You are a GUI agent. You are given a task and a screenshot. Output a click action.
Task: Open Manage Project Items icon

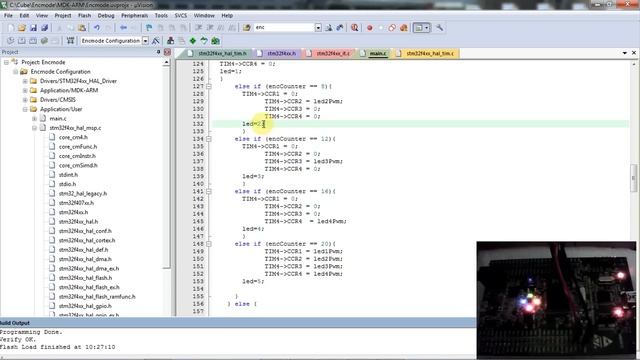170,41
